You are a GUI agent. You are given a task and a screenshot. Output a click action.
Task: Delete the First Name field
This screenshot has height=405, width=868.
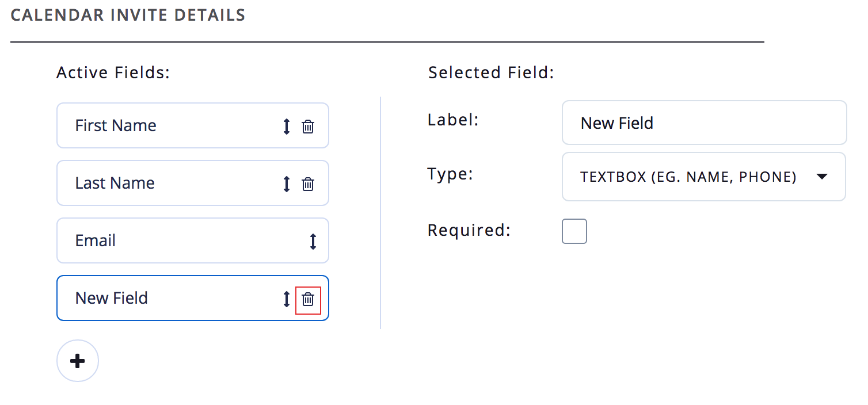pos(308,127)
